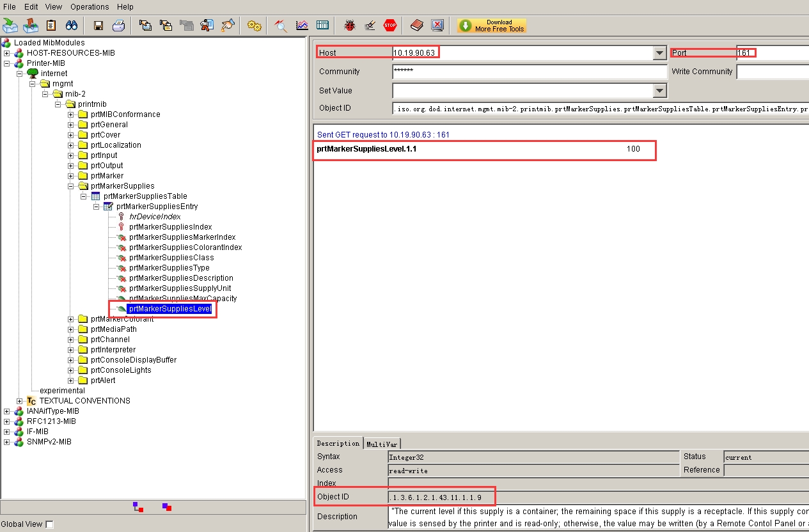The width and height of the screenshot is (809, 532).
Task: Open the Operations menu
Action: coord(90,7)
